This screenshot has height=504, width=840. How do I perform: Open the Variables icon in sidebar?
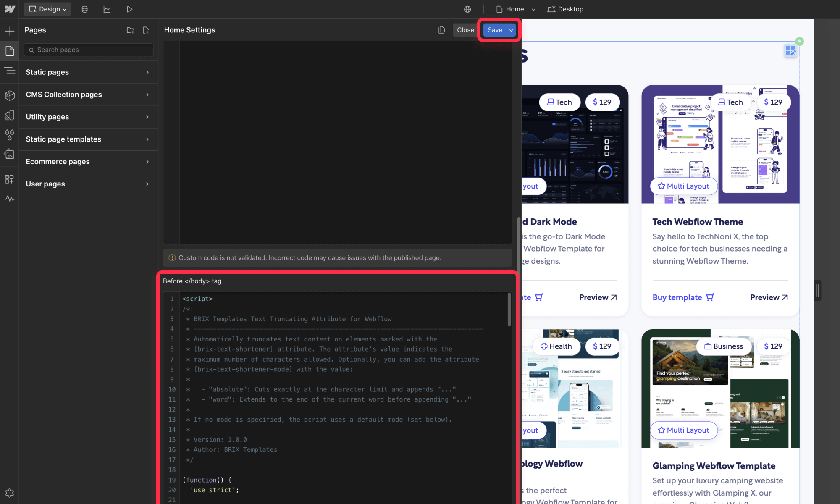10,115
